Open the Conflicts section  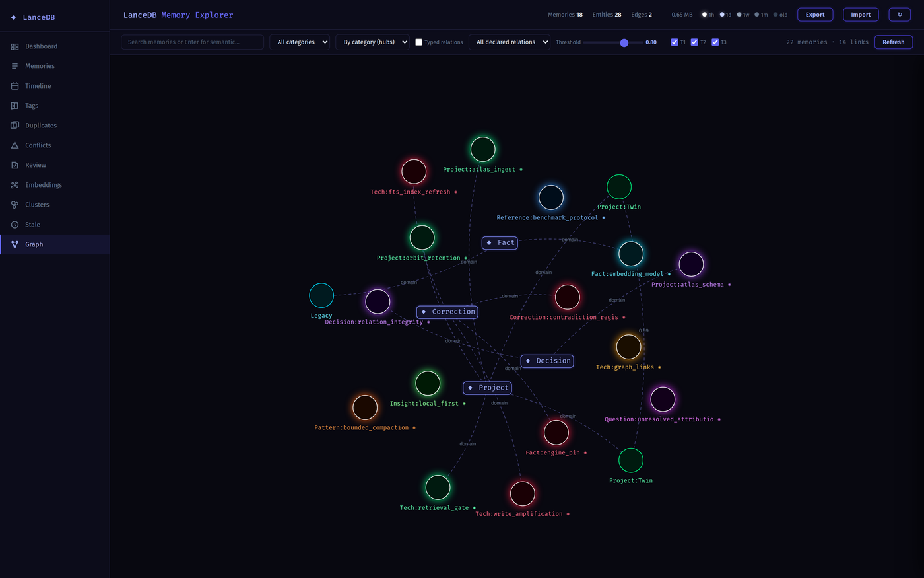point(55,145)
